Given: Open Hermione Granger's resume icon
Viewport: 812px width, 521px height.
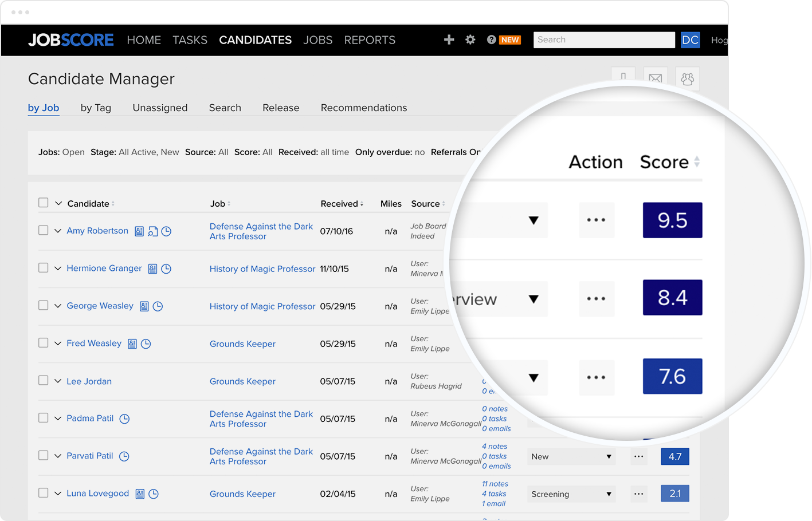Looking at the screenshot, I should tap(152, 269).
